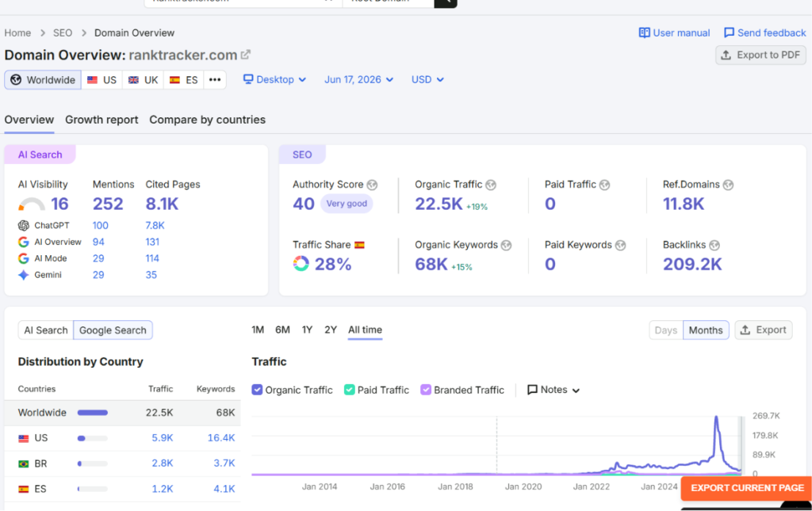The height and width of the screenshot is (511, 812).
Task: Open the external link icon beside ranktracker.com
Action: [246, 55]
